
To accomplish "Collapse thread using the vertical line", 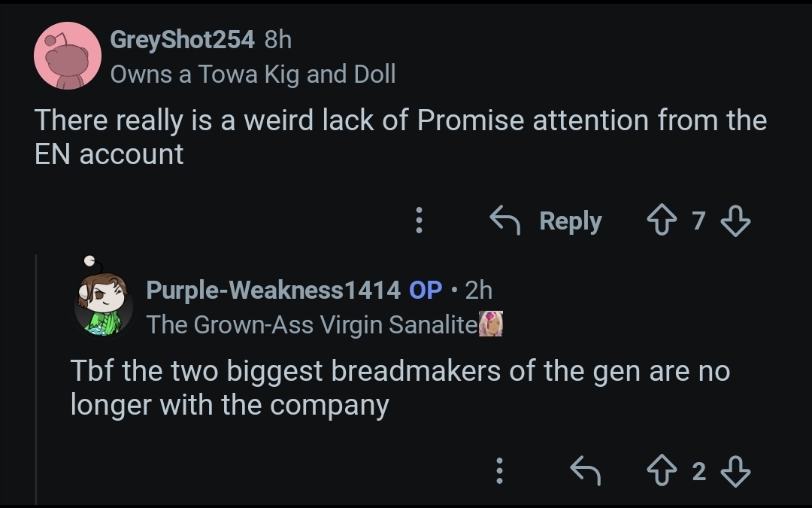I will (x=36, y=379).
